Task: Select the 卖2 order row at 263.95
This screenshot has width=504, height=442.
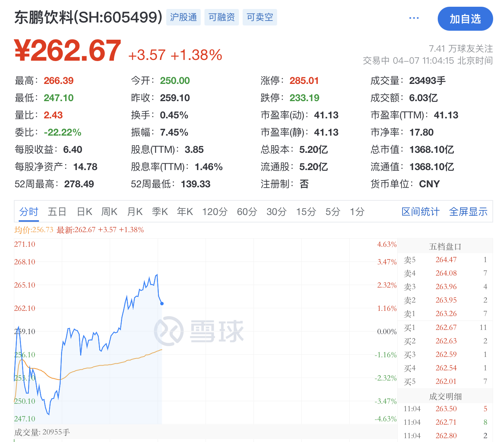Action: coord(445,300)
